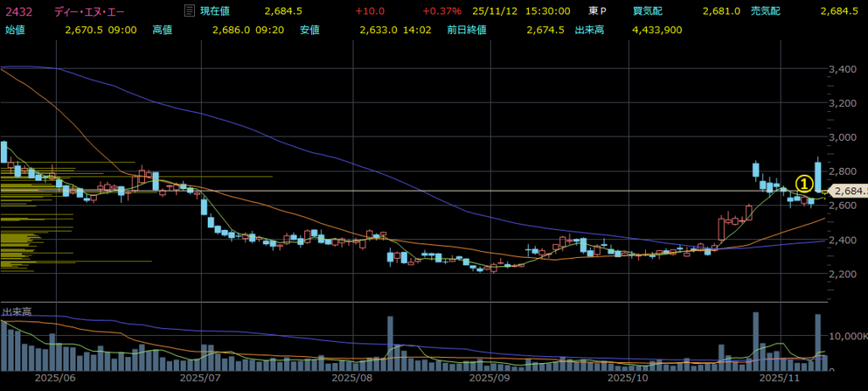Screen dimensions: 868x391
Task: Click the 3,400 price axis label
Action: (845, 69)
